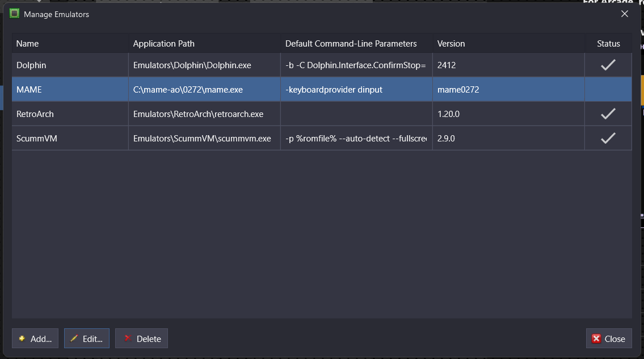The height and width of the screenshot is (359, 644).
Task: Delete the selected emulator
Action: [141, 339]
